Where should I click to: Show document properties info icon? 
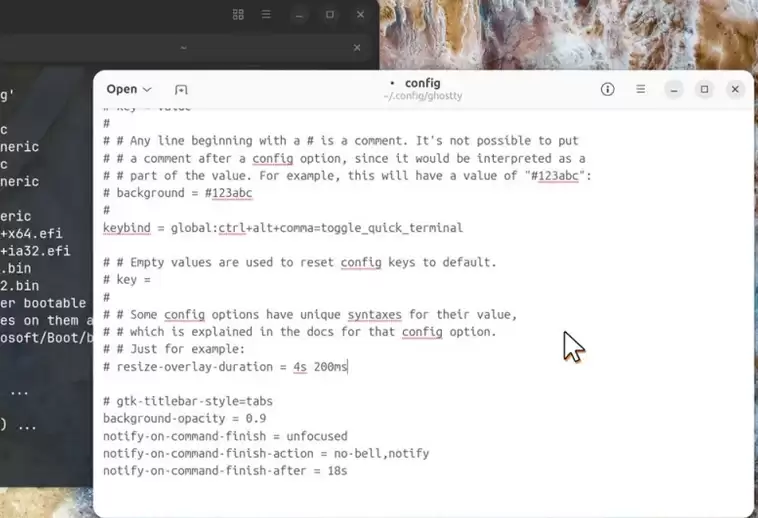pyautogui.click(x=608, y=89)
